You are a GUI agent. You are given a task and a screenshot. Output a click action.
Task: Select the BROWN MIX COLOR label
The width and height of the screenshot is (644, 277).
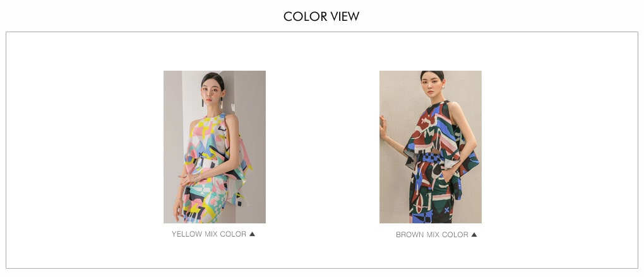click(432, 235)
